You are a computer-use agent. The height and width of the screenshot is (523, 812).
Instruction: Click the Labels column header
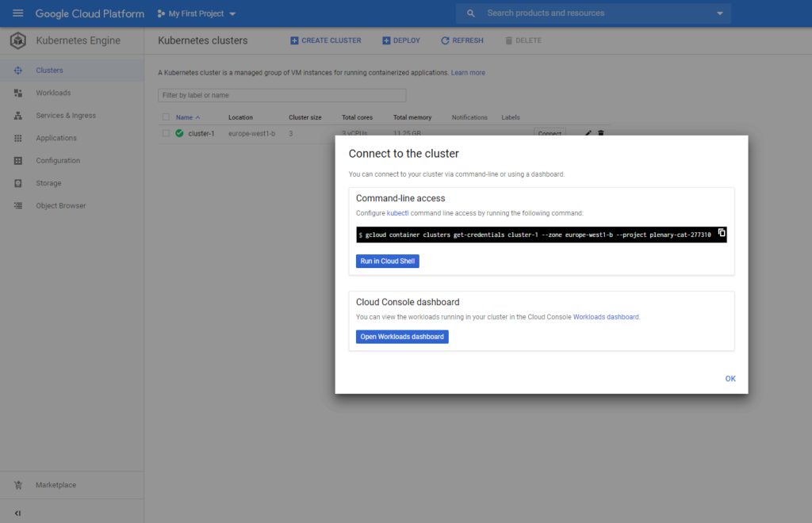(x=511, y=117)
